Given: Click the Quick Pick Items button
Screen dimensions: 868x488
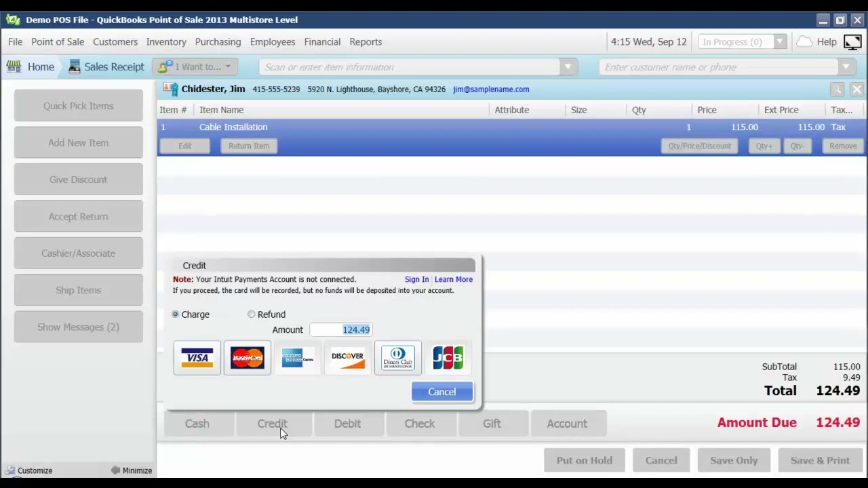Looking at the screenshot, I should 79,106.
